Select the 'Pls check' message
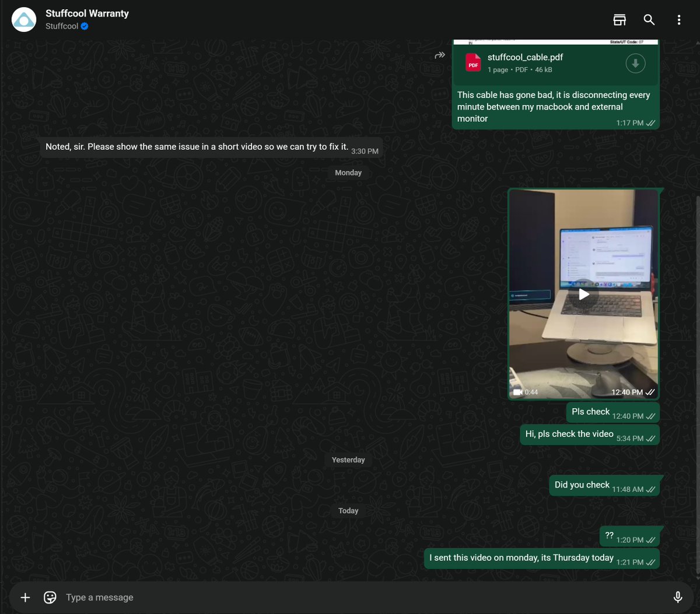The height and width of the screenshot is (614, 700). 612,412
